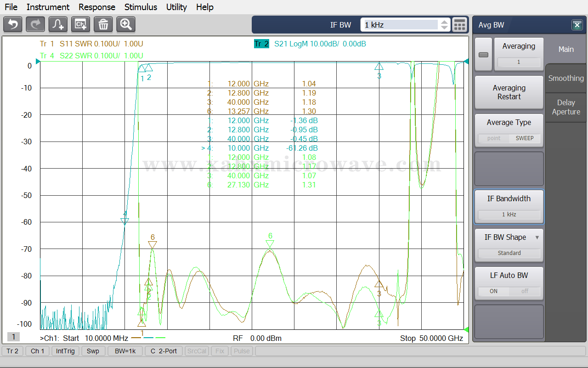Click the IntTrig status bar button
Viewport: 588px width, 368px height.
click(x=65, y=351)
